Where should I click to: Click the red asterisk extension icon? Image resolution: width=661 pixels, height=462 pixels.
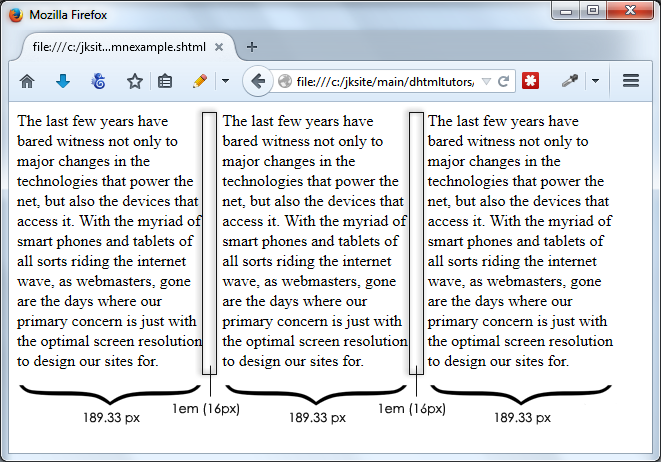click(531, 81)
